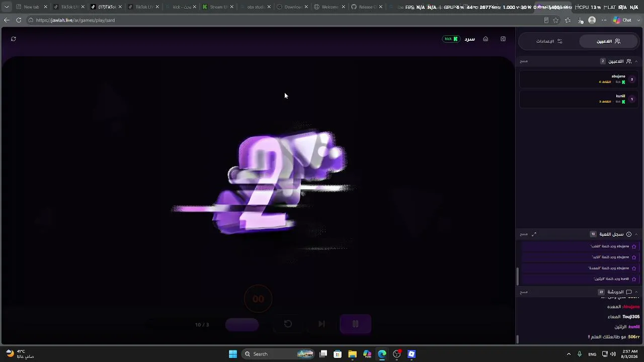Screen dimensions: 644x362
Task: Click the browser back arrow
Action: click(7, 20)
